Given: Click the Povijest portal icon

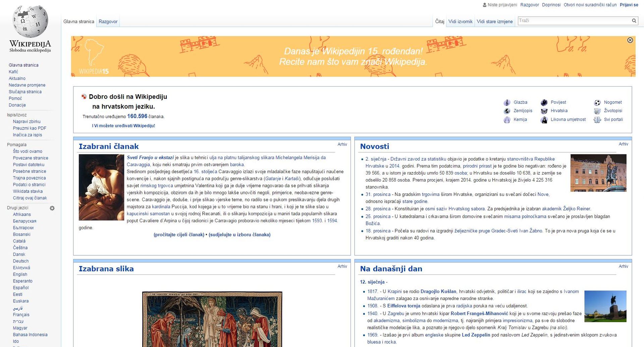Looking at the screenshot, I should click(544, 102).
